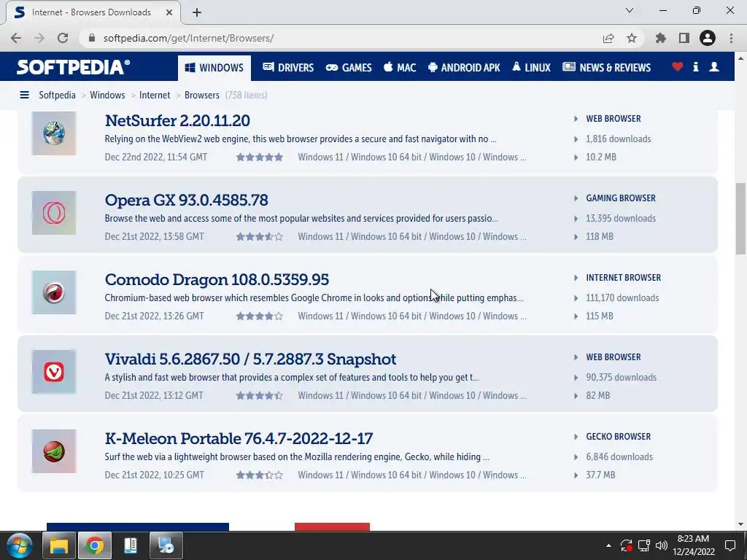Screen dimensions: 747x560
Task: Open Chrome three-dot menu
Action: coord(731,38)
